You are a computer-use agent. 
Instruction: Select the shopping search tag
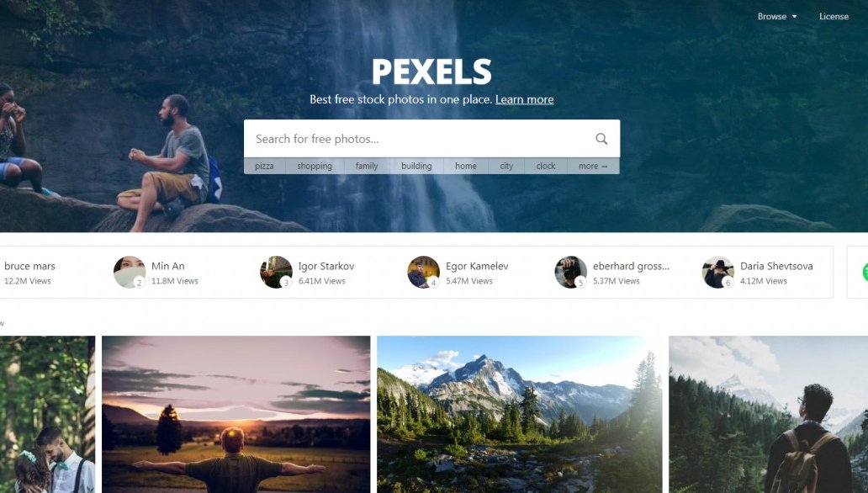(315, 167)
